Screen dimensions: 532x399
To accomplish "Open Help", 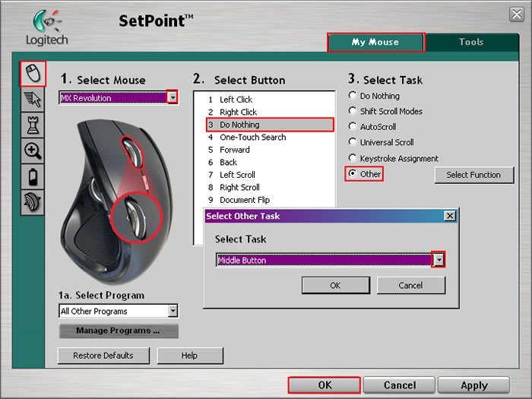I will tap(190, 355).
